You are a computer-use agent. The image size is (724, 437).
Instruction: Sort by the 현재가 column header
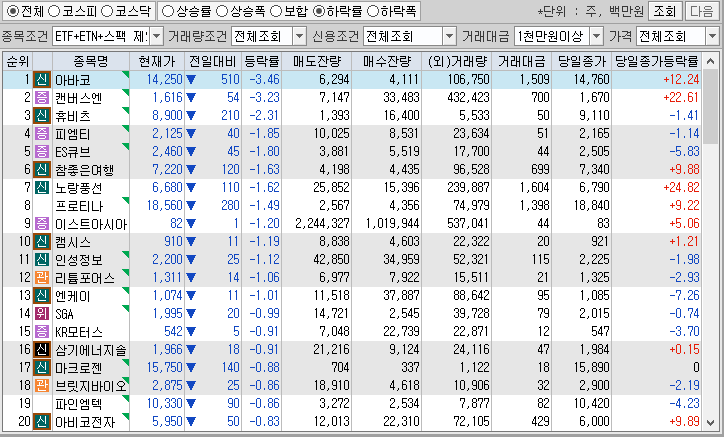point(157,61)
